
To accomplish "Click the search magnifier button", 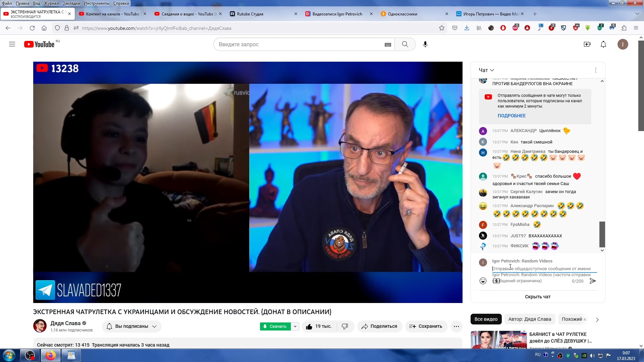I will (405, 44).
